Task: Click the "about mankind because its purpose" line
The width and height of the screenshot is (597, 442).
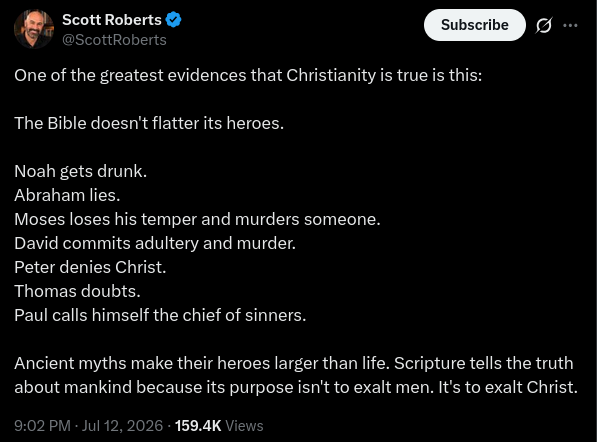Action: tap(296, 388)
